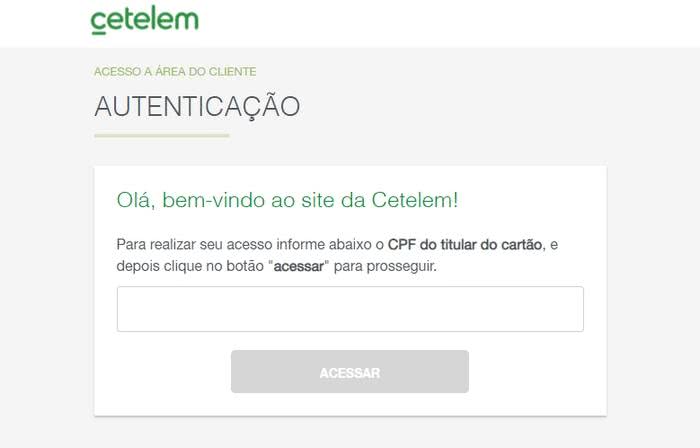Focus the CPF input field

[350, 309]
